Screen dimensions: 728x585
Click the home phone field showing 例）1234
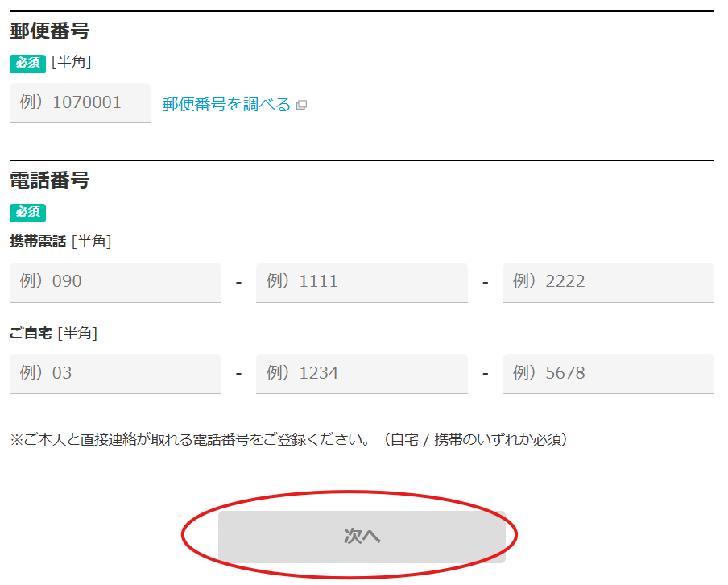(362, 373)
